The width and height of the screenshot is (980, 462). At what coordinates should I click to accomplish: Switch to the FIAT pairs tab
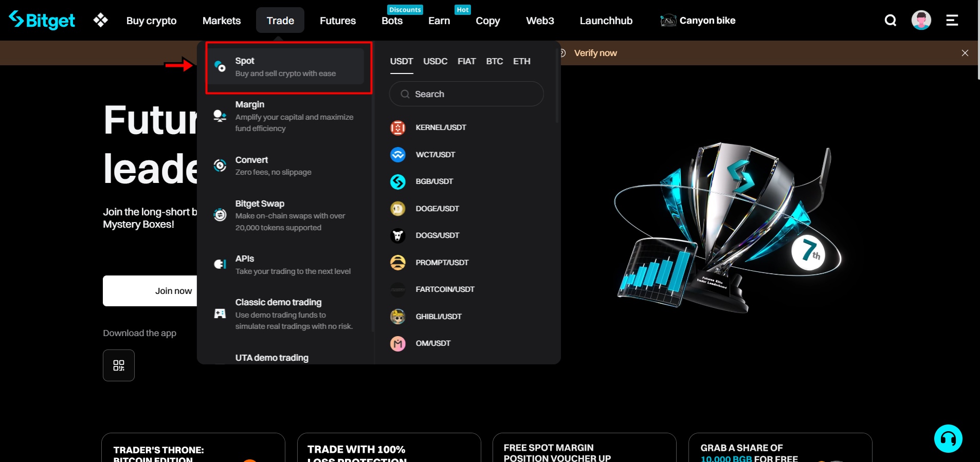click(x=467, y=61)
